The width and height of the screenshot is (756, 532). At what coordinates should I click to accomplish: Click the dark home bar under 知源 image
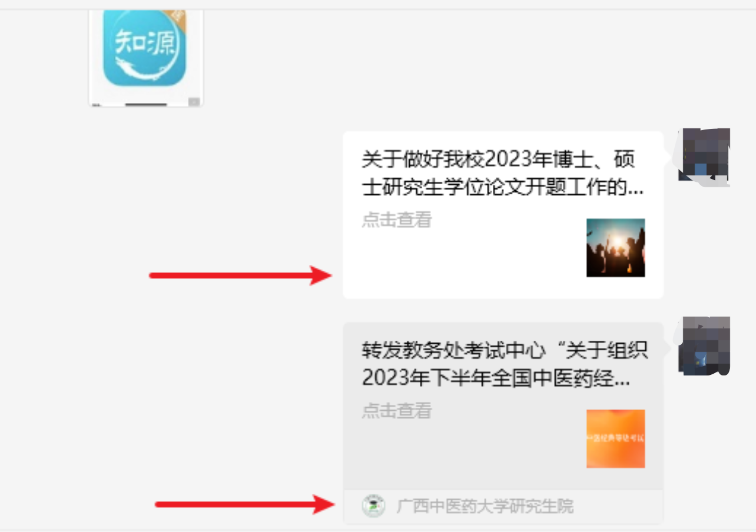point(146,105)
